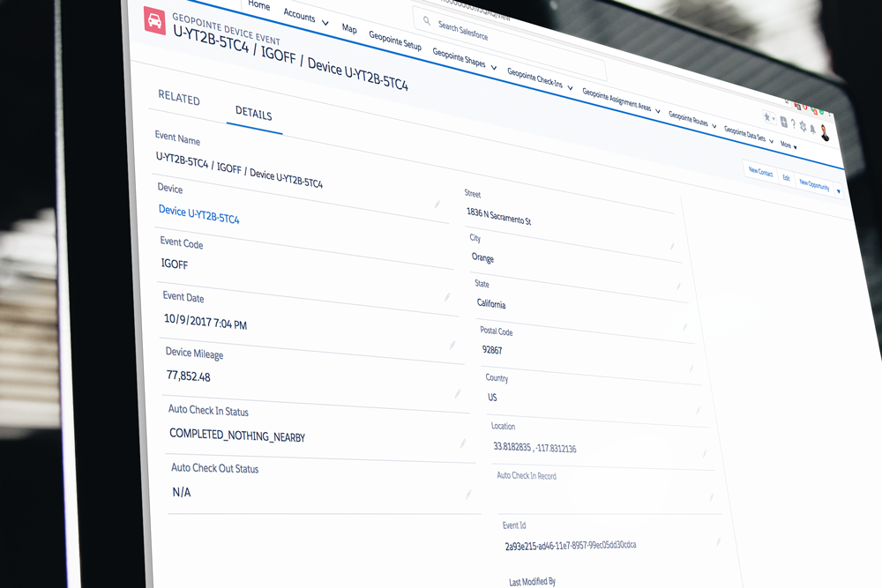Click the 'N/A' Auto Check Out Status value
Screen dimensions: 882x588
[182, 492]
